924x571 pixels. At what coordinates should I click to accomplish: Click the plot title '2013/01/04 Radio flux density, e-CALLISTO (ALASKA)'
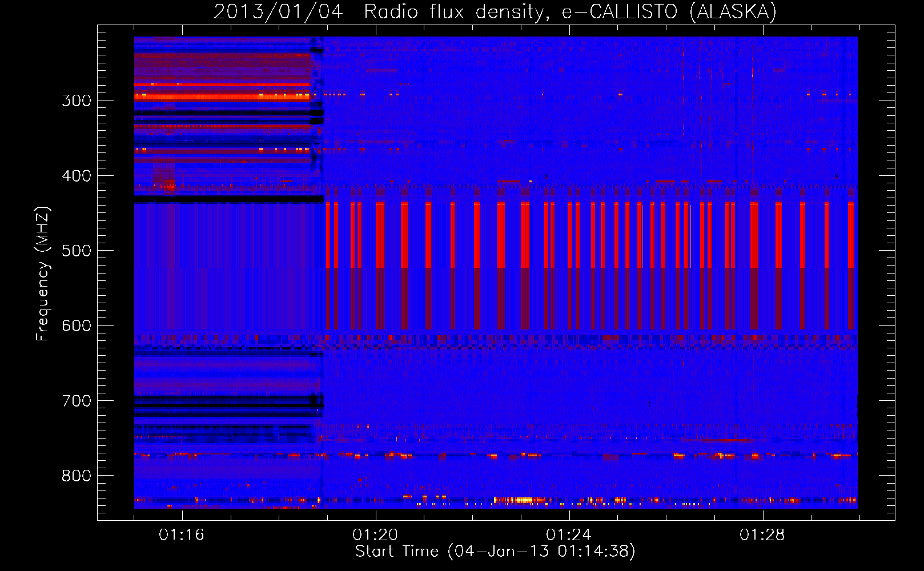point(495,11)
